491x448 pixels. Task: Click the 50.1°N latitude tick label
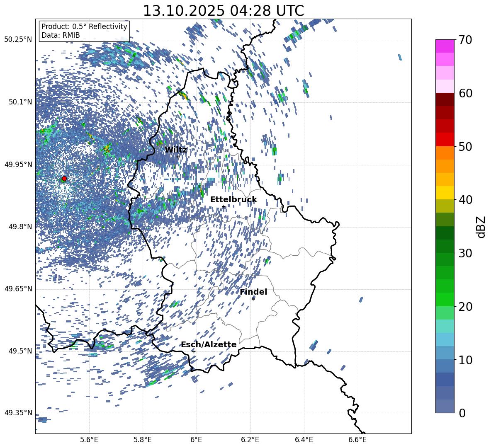20,102
